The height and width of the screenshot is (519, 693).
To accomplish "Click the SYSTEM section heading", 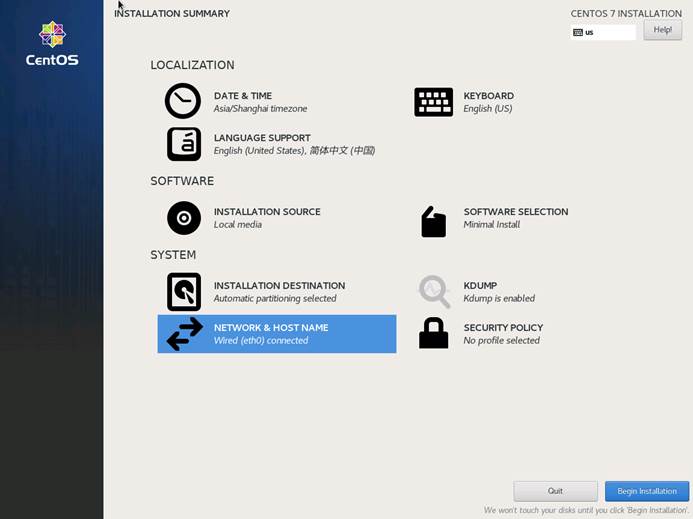I will coord(173,255).
